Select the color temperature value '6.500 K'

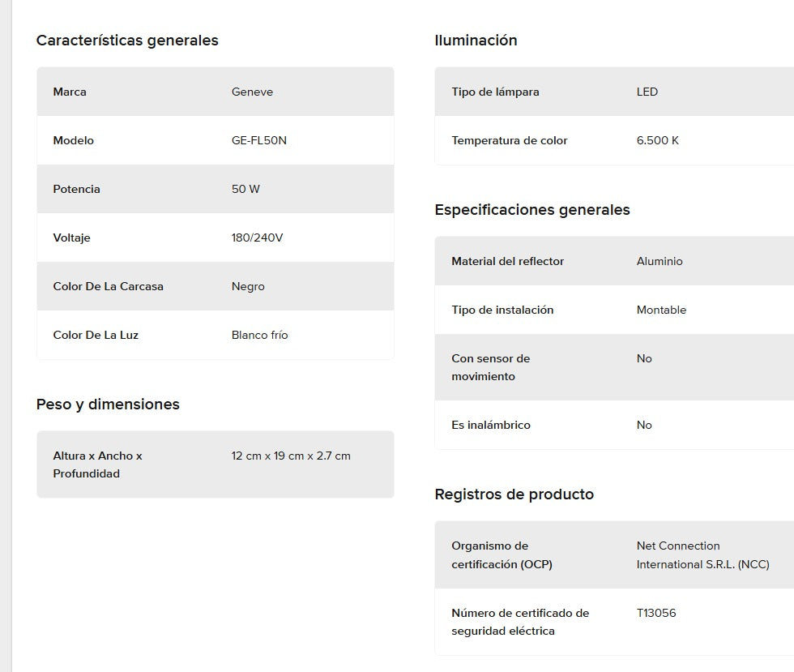tap(657, 140)
